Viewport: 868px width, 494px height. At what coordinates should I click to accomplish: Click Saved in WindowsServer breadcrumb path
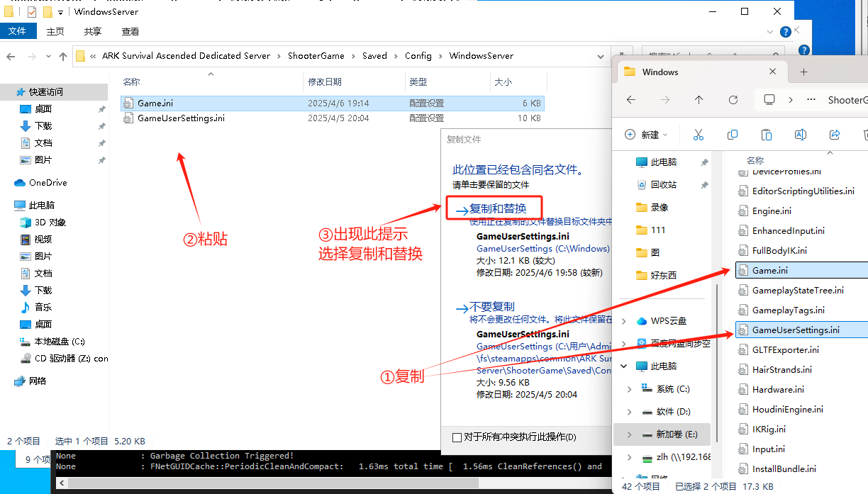[x=374, y=56]
